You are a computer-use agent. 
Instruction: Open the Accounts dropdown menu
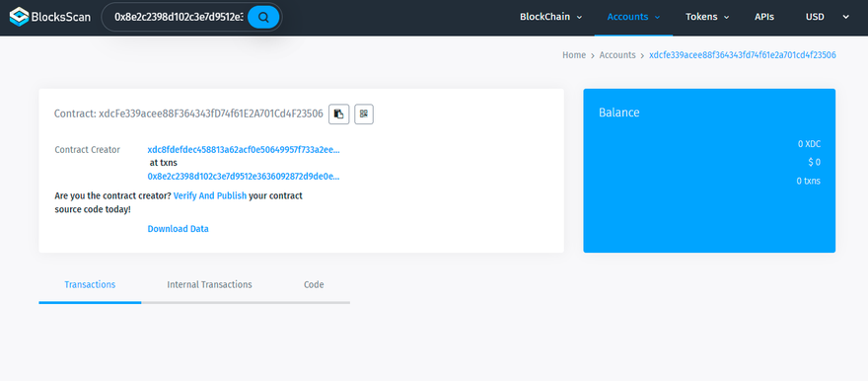[x=634, y=17]
